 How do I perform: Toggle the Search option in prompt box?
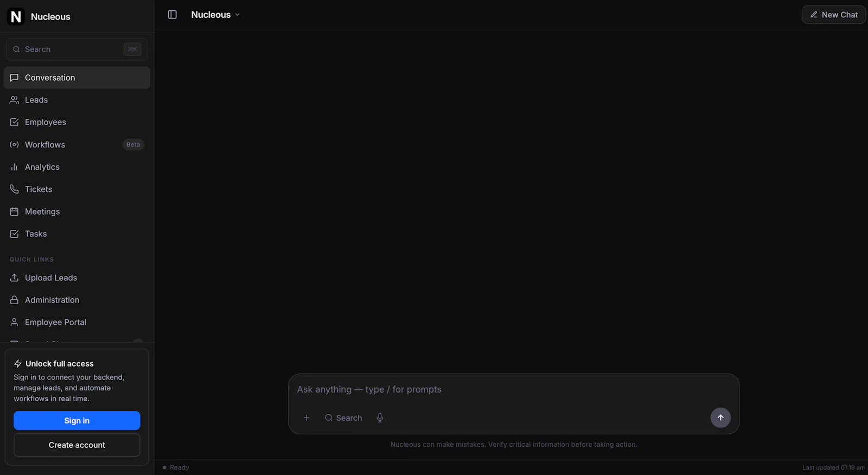click(x=343, y=418)
